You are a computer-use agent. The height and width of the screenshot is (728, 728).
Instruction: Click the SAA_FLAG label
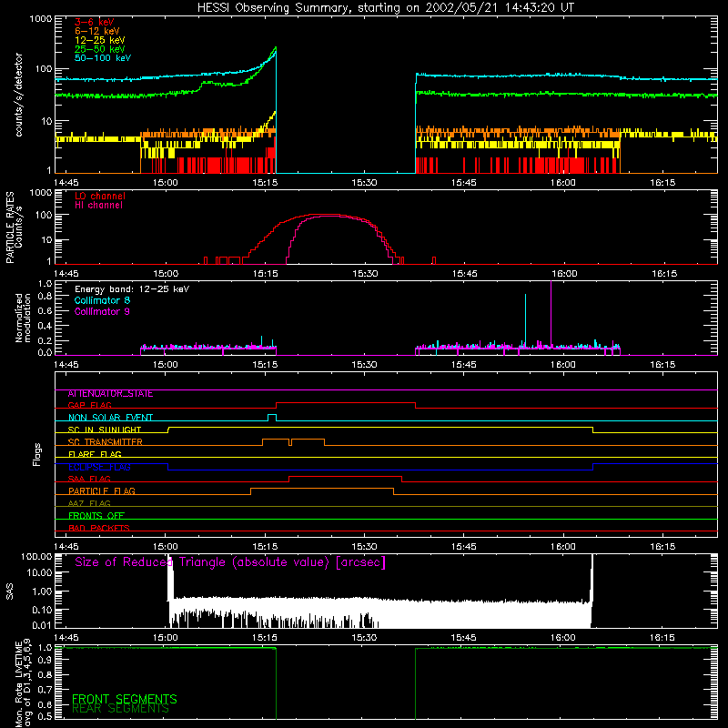89,479
